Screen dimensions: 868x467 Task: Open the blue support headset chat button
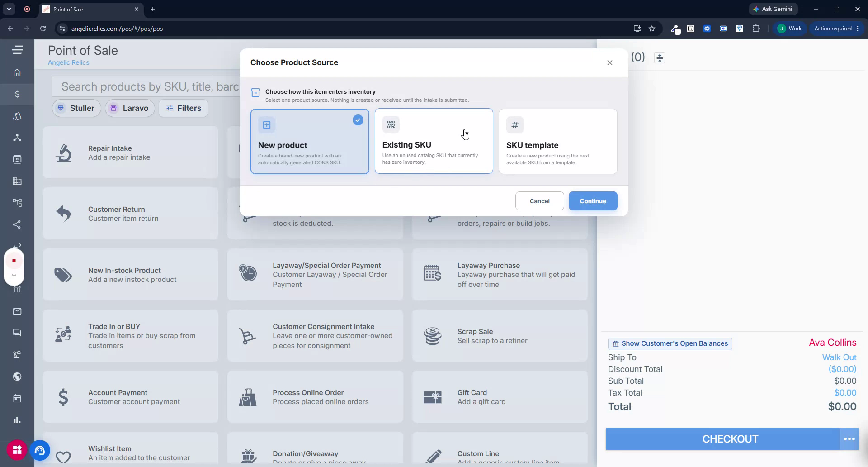(40, 450)
